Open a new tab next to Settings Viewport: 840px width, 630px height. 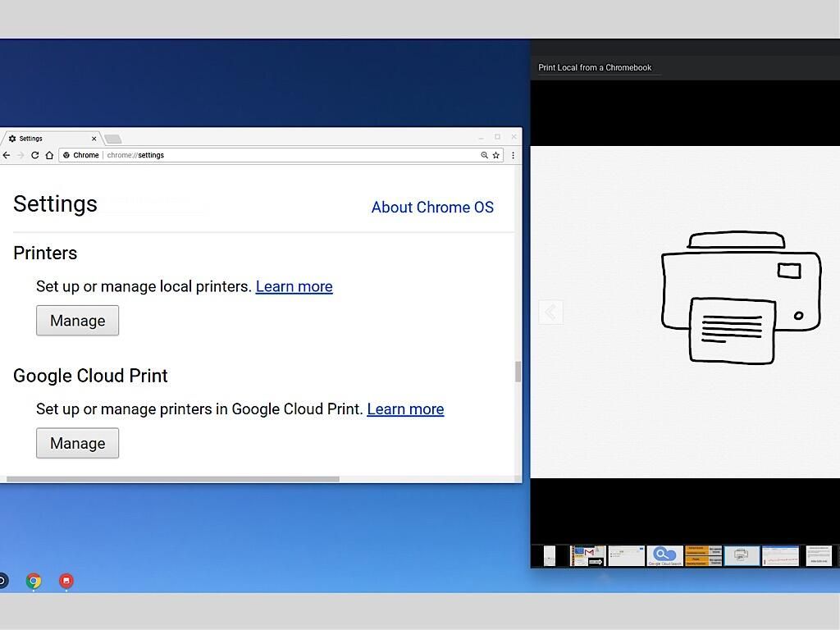coord(112,139)
